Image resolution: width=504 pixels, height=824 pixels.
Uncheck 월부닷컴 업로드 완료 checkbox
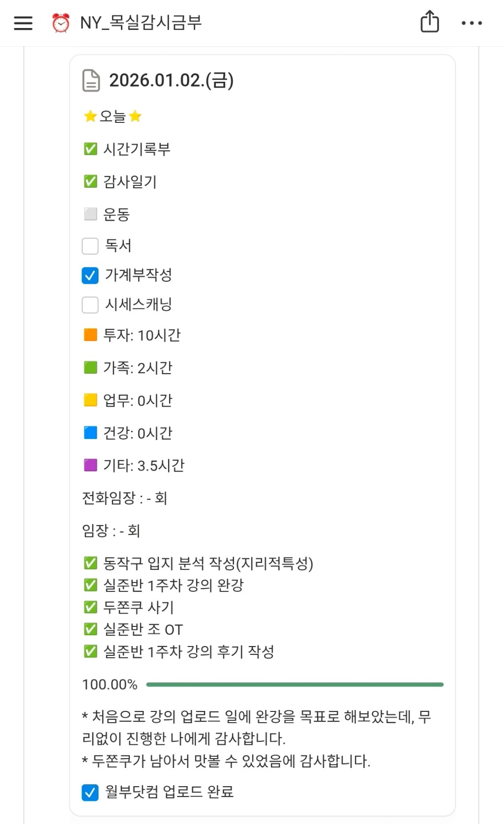click(90, 792)
